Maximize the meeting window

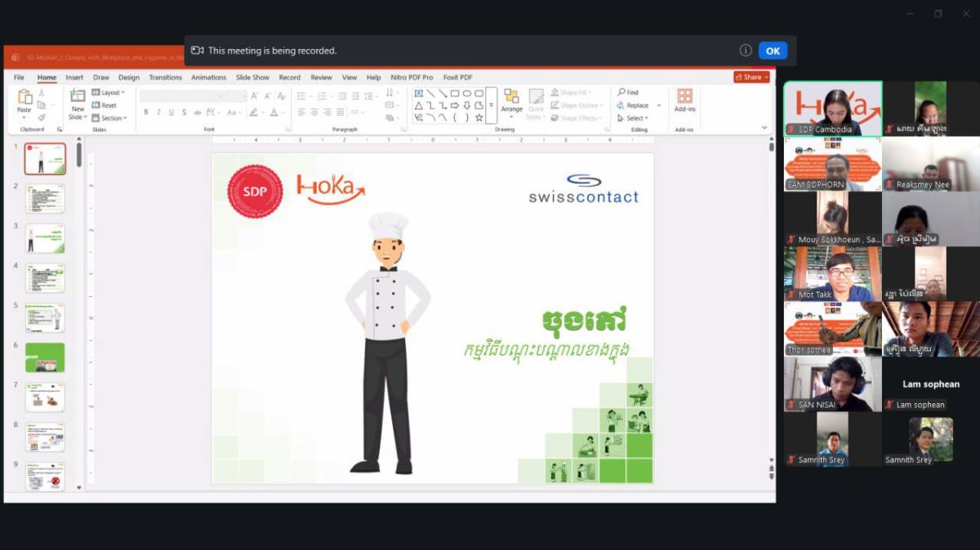(x=938, y=14)
